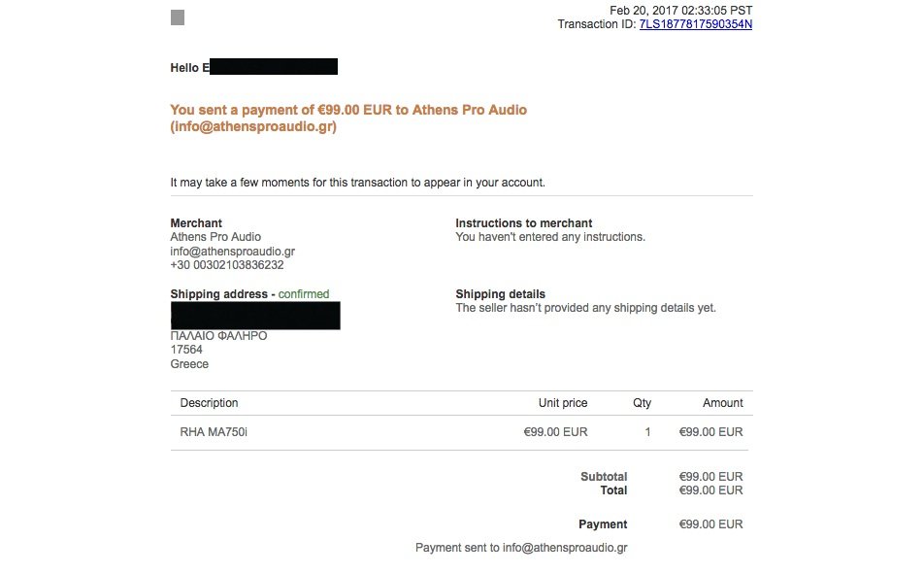924x574 pixels.
Task: Click the Payment sent to email line
Action: pos(521,548)
